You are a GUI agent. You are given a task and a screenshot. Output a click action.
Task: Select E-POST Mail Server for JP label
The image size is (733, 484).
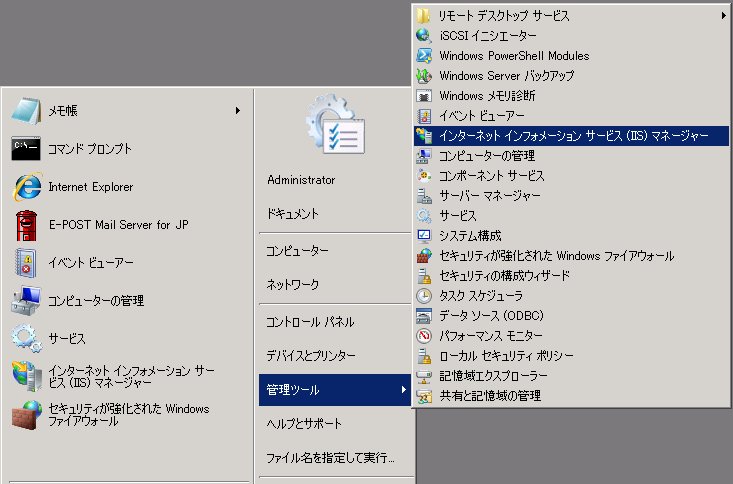(119, 225)
